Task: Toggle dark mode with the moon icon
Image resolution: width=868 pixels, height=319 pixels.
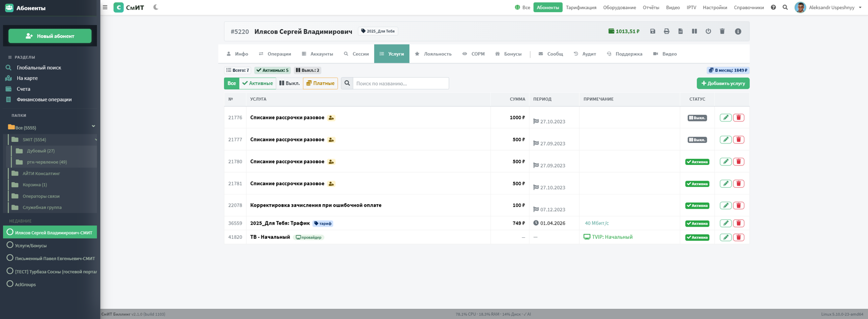Action: click(156, 7)
